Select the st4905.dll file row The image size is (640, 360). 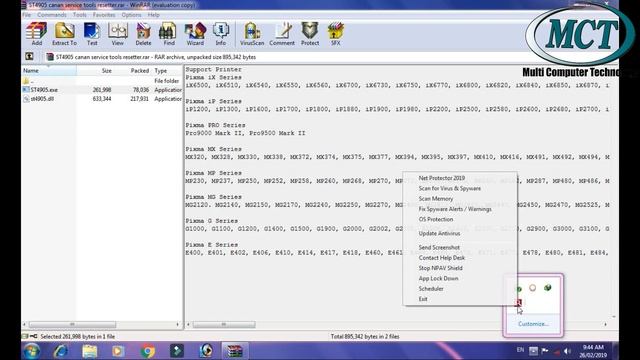pos(102,99)
